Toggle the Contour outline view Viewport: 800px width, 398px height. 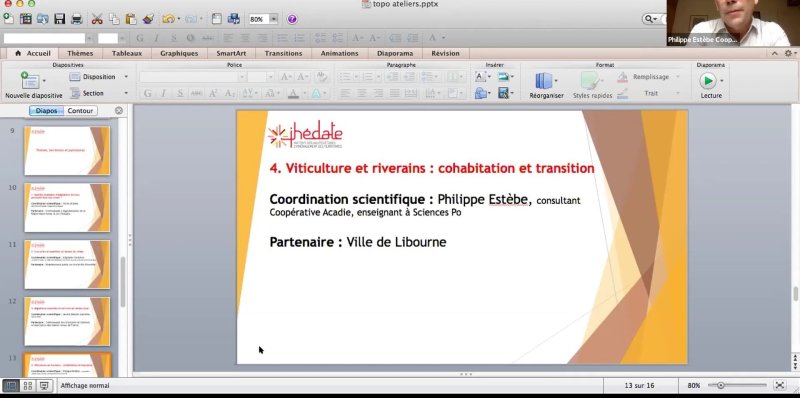80,111
